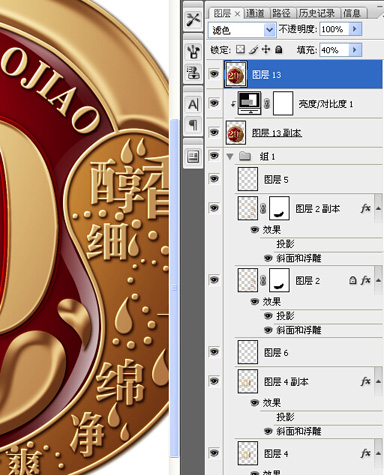Open the Paragraph panel icon
The image size is (384, 475).
click(193, 125)
